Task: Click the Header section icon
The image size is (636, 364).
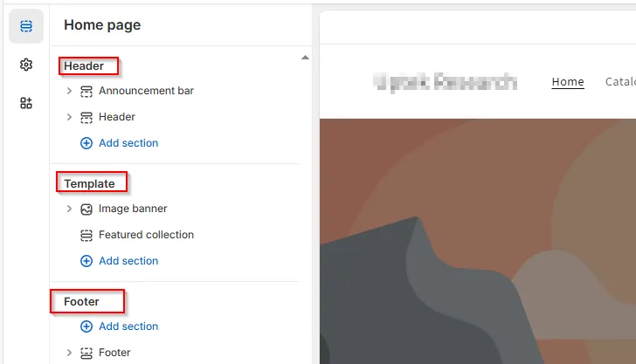Action: (86, 118)
